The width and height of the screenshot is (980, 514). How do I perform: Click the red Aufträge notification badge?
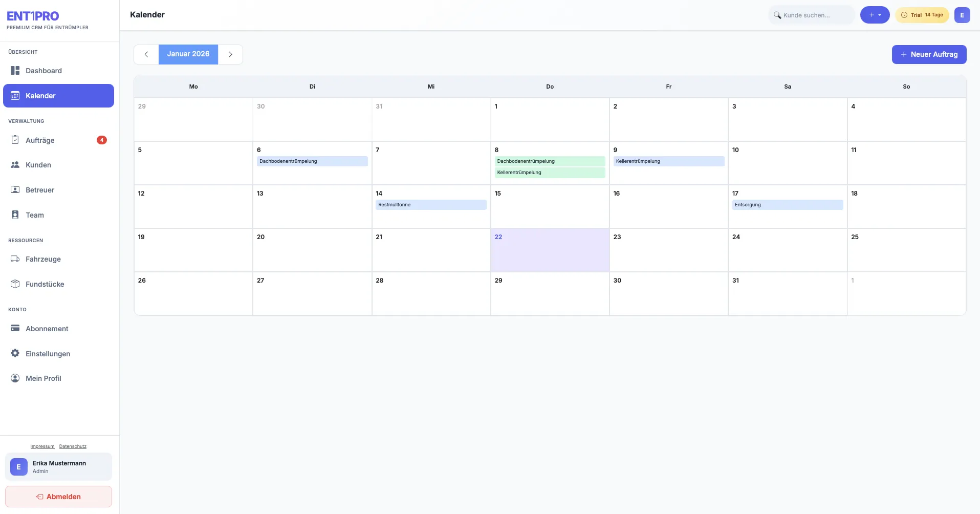coord(102,139)
